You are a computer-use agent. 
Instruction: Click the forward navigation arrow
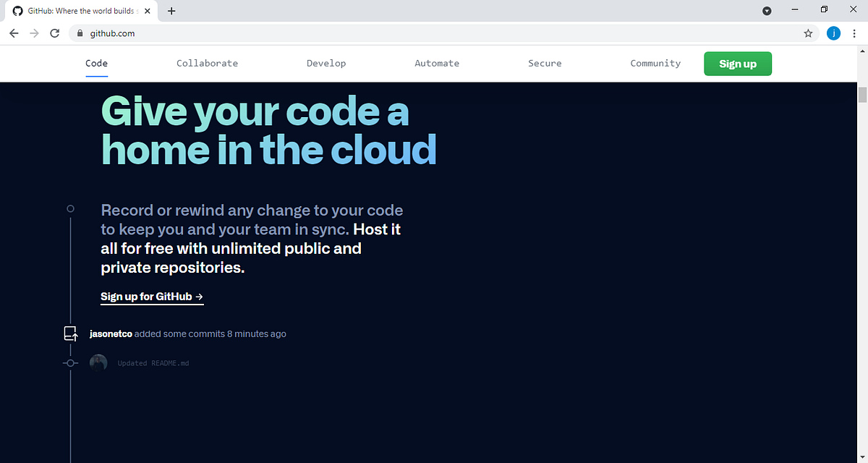[x=34, y=33]
